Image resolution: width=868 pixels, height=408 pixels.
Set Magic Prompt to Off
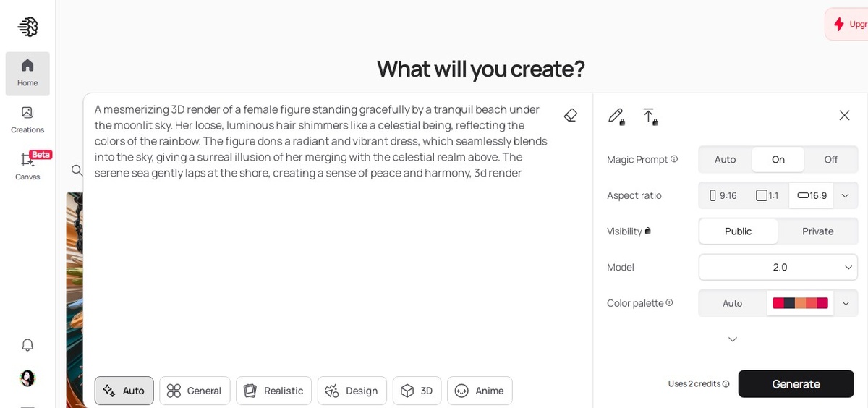[830, 159]
